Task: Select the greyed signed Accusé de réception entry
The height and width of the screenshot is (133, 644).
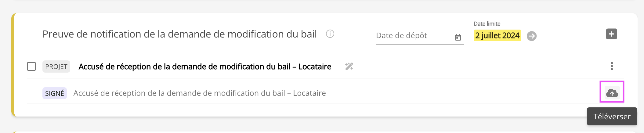Action: [x=200, y=93]
